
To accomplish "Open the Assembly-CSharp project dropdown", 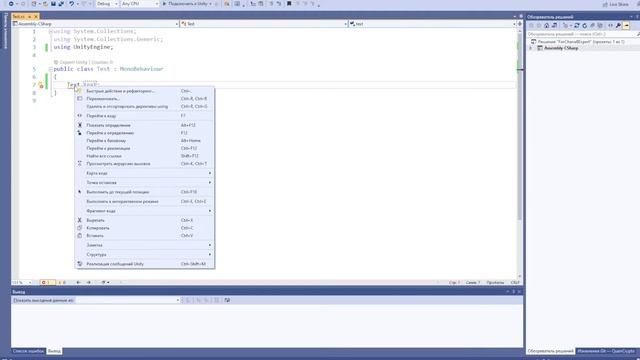I will tap(96, 24).
